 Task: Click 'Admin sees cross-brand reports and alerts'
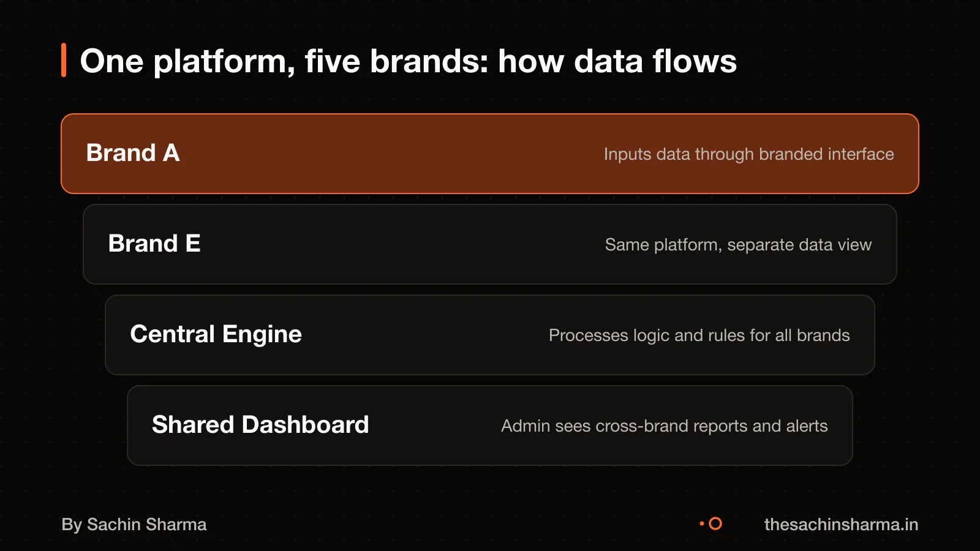click(664, 426)
